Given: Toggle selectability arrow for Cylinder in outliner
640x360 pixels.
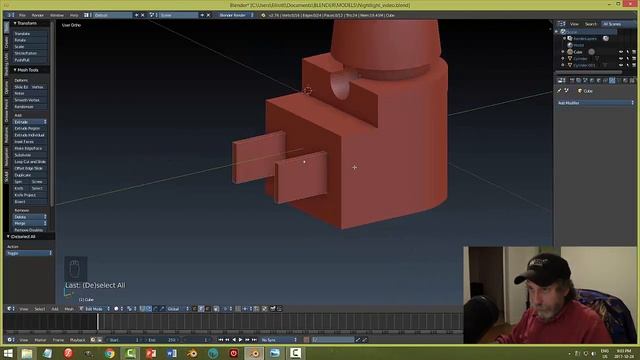Looking at the screenshot, I should (x=628, y=58).
